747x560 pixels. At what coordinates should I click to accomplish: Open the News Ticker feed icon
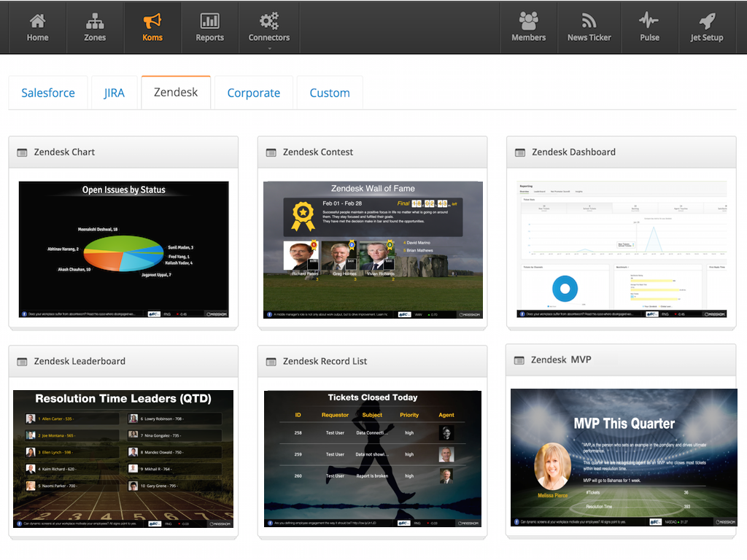[589, 21]
